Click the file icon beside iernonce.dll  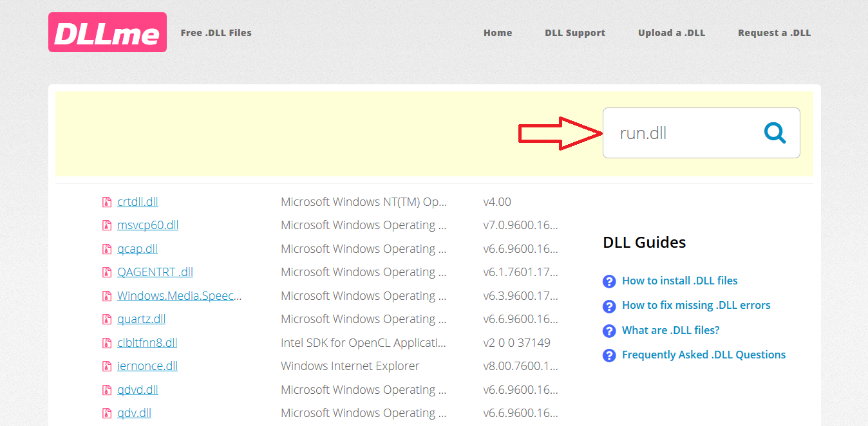106,366
